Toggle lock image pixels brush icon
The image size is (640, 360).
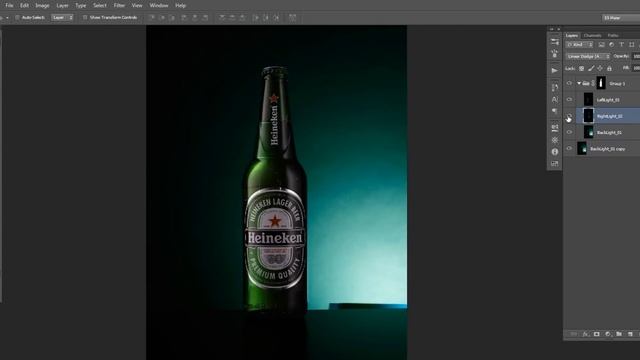pos(591,69)
